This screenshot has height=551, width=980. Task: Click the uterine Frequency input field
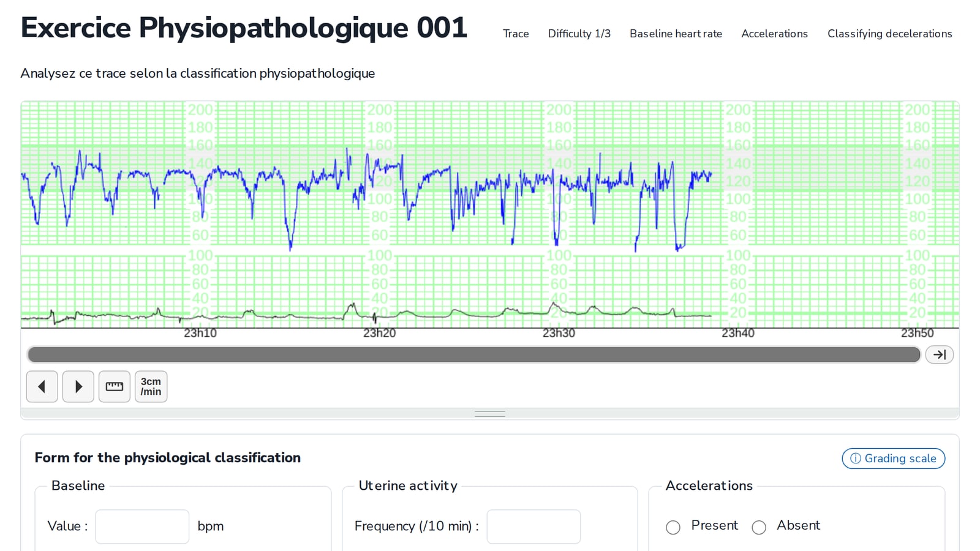coord(533,527)
